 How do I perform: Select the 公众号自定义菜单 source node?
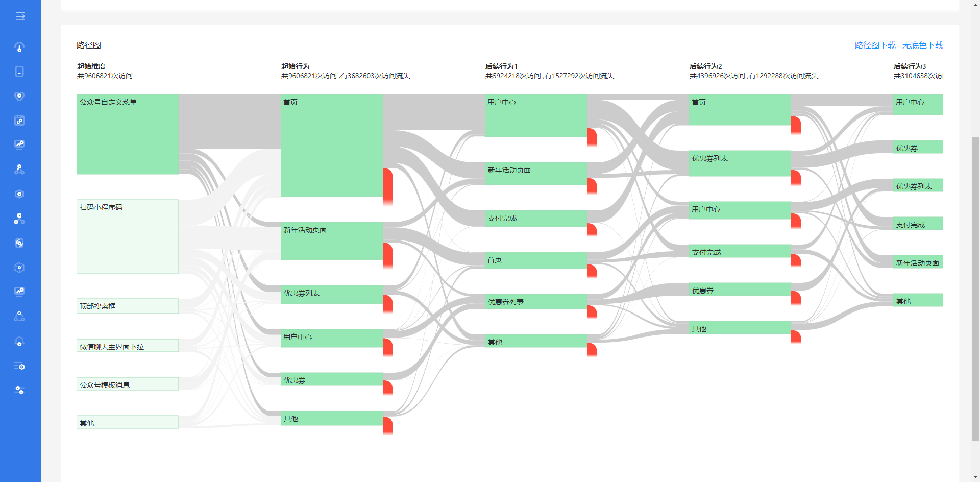(x=128, y=134)
